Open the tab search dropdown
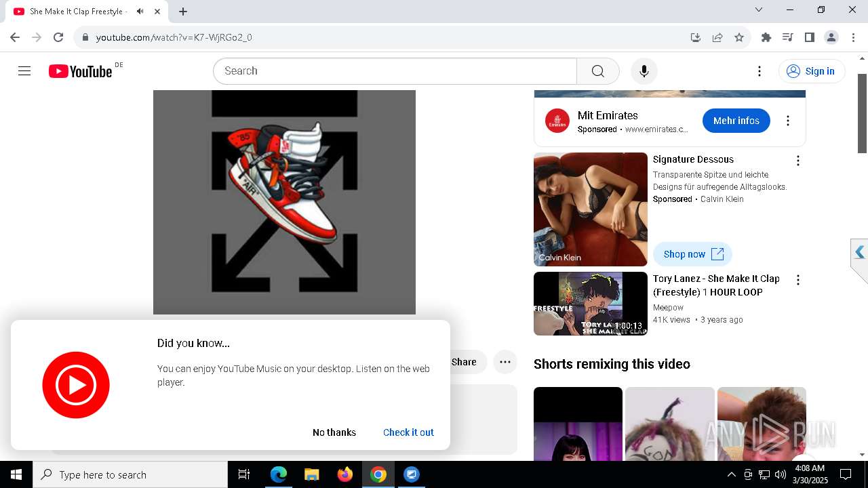Screen dimensions: 868x488 pos(759,9)
